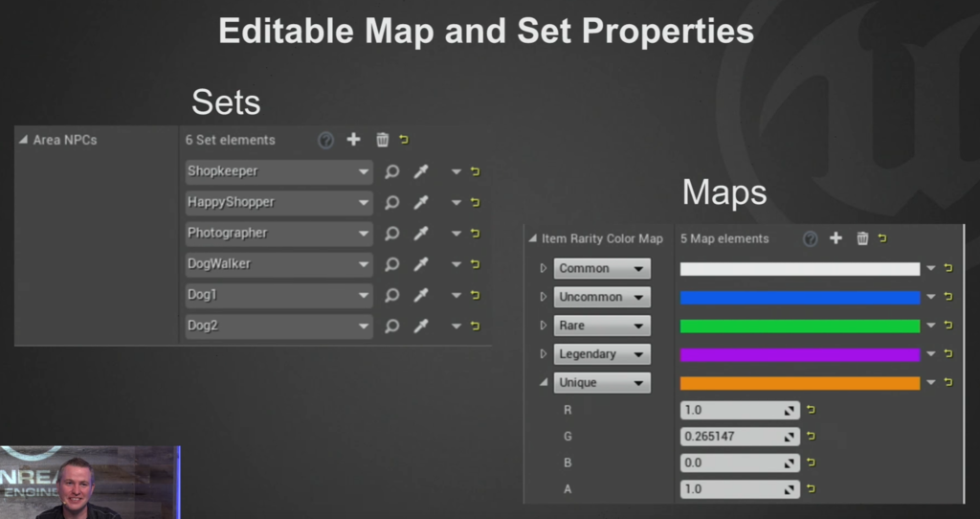Reset Dog2 element to default
This screenshot has width=980, height=519.
pyautogui.click(x=476, y=326)
